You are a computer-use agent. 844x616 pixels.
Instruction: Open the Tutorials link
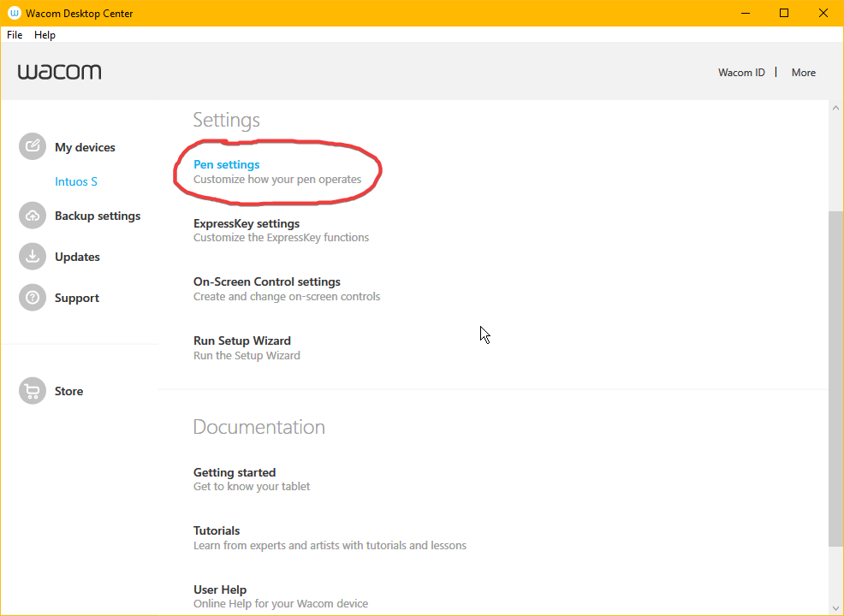coord(217,530)
